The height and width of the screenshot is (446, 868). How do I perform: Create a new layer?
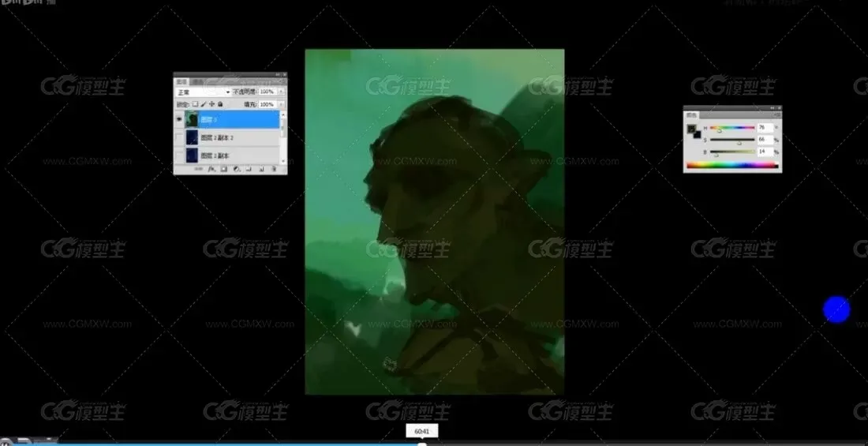(x=261, y=169)
